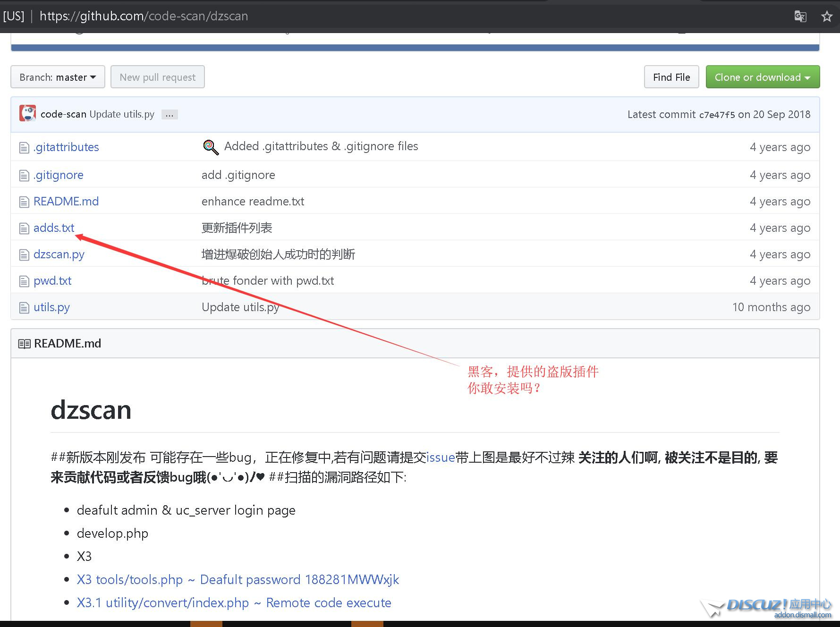This screenshot has height=627, width=840.
Task: Click the file icon beside .gitattributes
Action: click(x=24, y=148)
